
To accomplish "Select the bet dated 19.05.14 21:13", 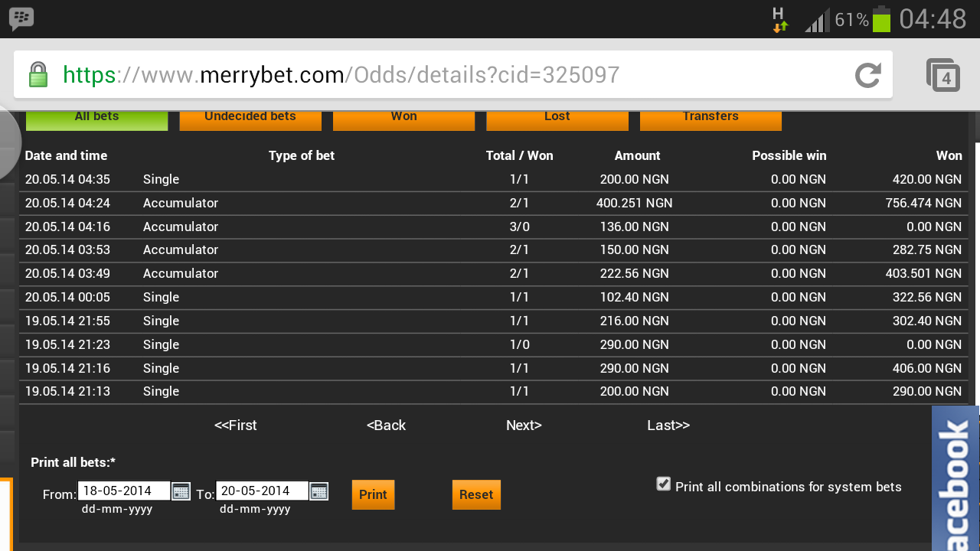I will click(494, 392).
